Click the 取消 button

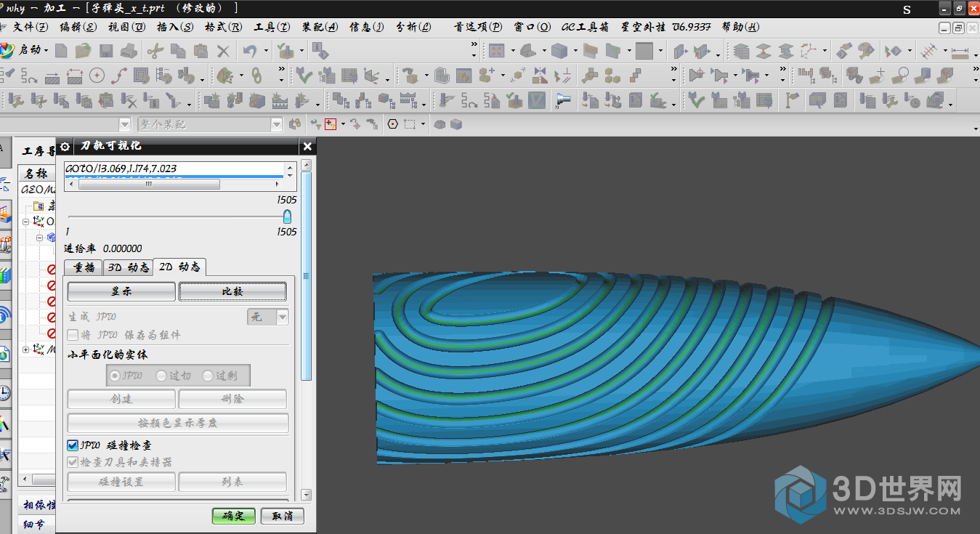(283, 516)
